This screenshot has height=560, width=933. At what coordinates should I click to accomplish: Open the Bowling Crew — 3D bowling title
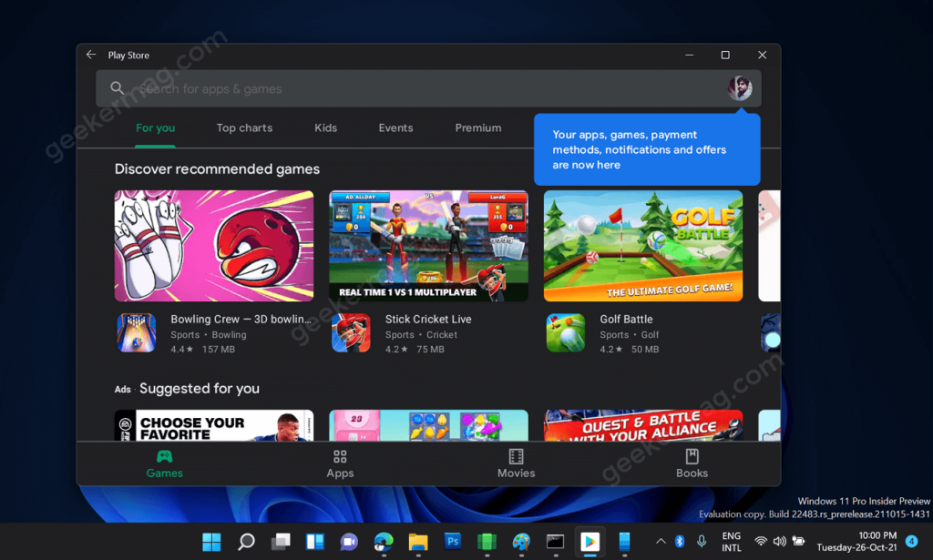[241, 320]
